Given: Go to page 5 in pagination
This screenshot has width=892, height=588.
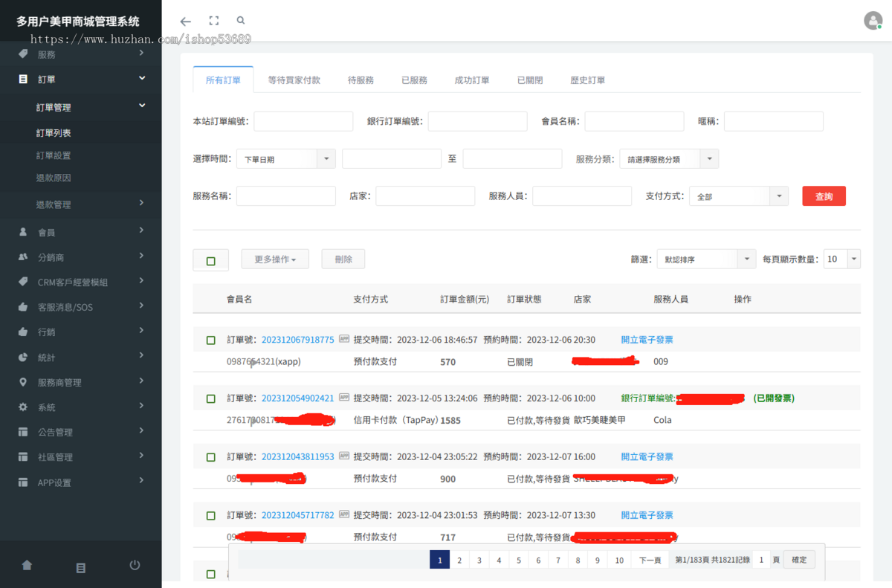Looking at the screenshot, I should (519, 560).
